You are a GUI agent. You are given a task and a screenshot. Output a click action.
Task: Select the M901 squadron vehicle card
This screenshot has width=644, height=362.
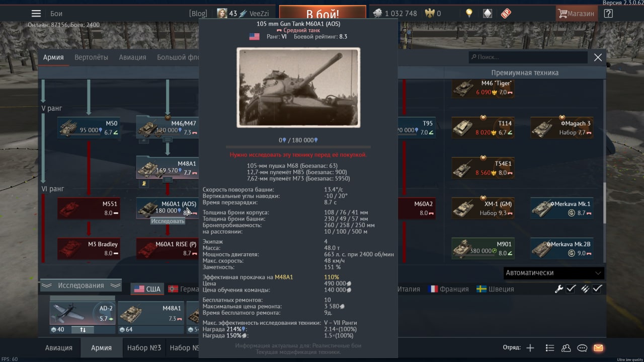482,248
